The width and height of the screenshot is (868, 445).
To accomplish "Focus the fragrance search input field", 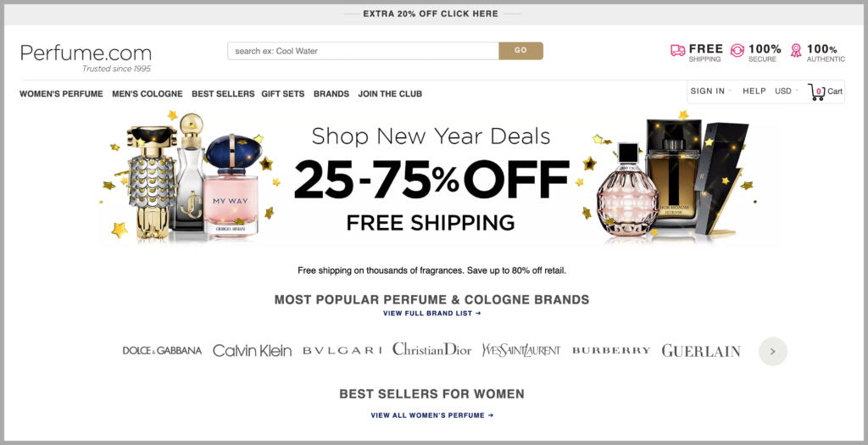I will click(x=363, y=51).
